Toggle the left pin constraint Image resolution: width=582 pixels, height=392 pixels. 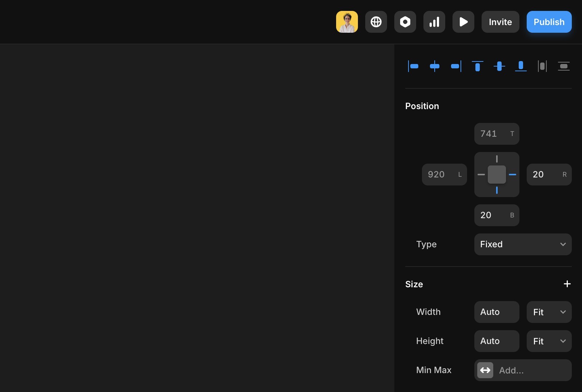click(x=481, y=175)
